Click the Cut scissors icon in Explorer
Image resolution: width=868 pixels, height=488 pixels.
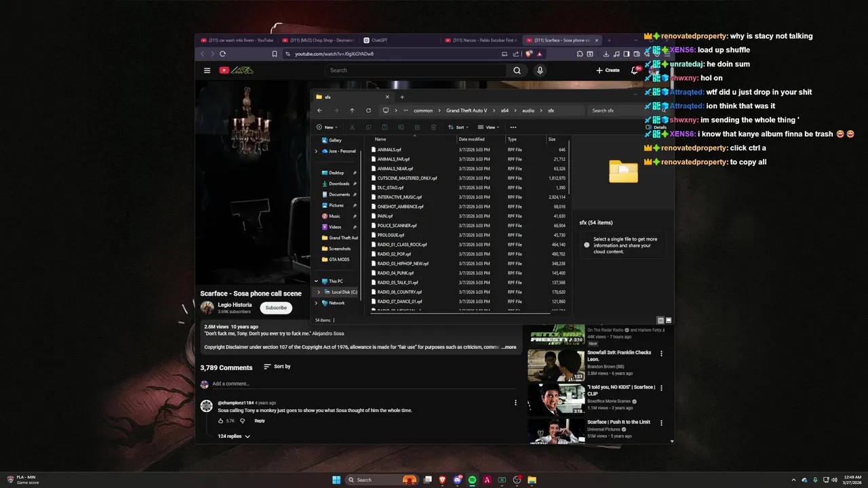click(x=352, y=127)
